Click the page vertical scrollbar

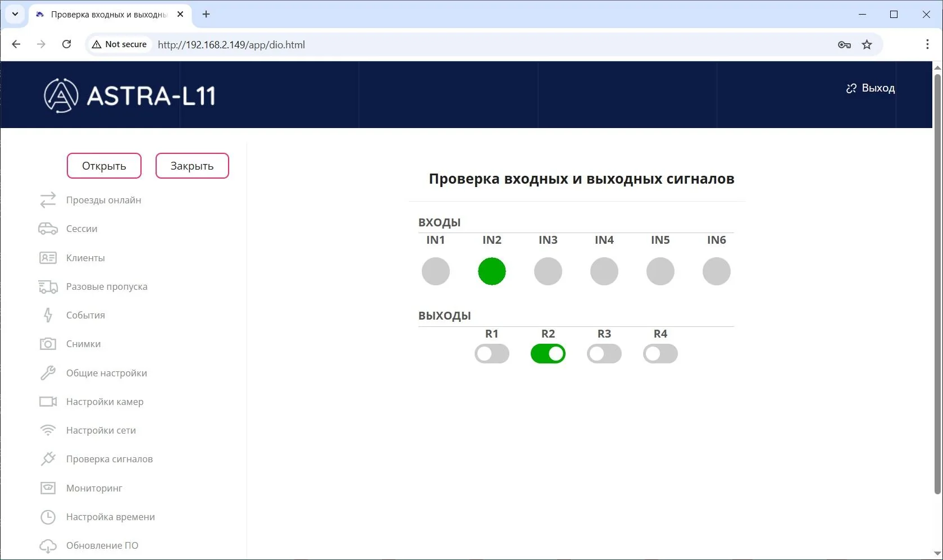(937, 284)
